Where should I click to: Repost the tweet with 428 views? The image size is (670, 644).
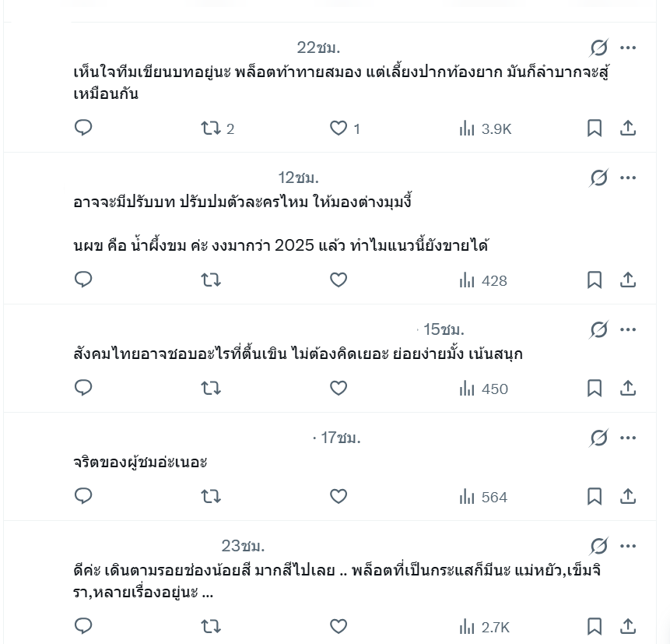[x=211, y=280]
